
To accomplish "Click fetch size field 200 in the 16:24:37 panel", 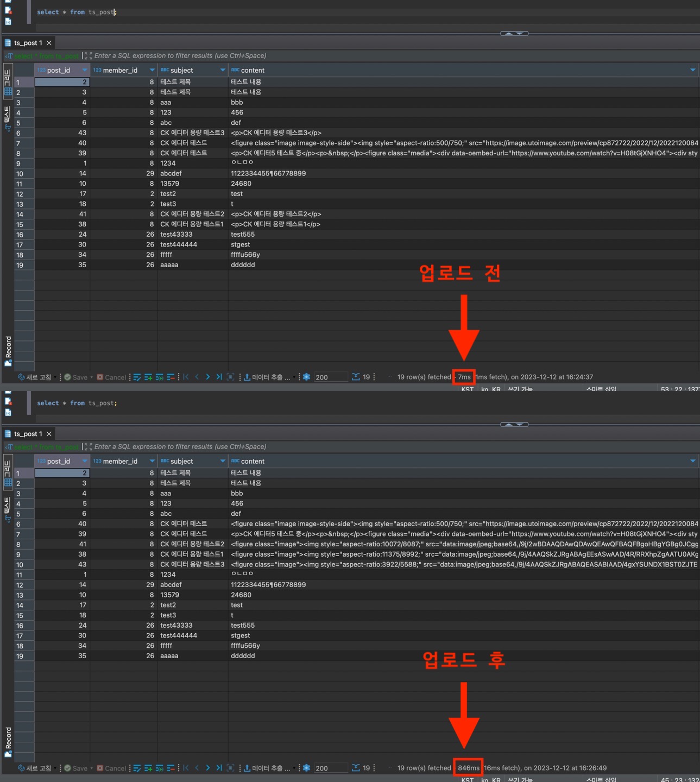I will (x=330, y=377).
